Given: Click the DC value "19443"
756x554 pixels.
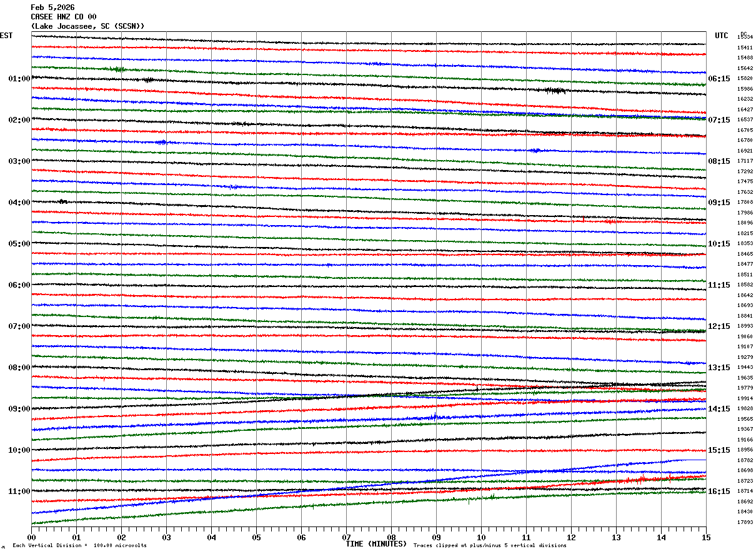Looking at the screenshot, I should pyautogui.click(x=745, y=368).
